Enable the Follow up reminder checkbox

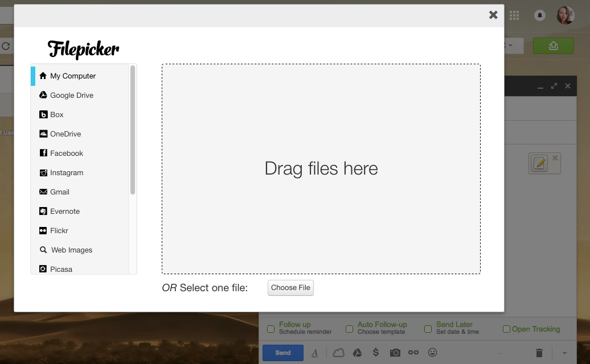point(271,329)
